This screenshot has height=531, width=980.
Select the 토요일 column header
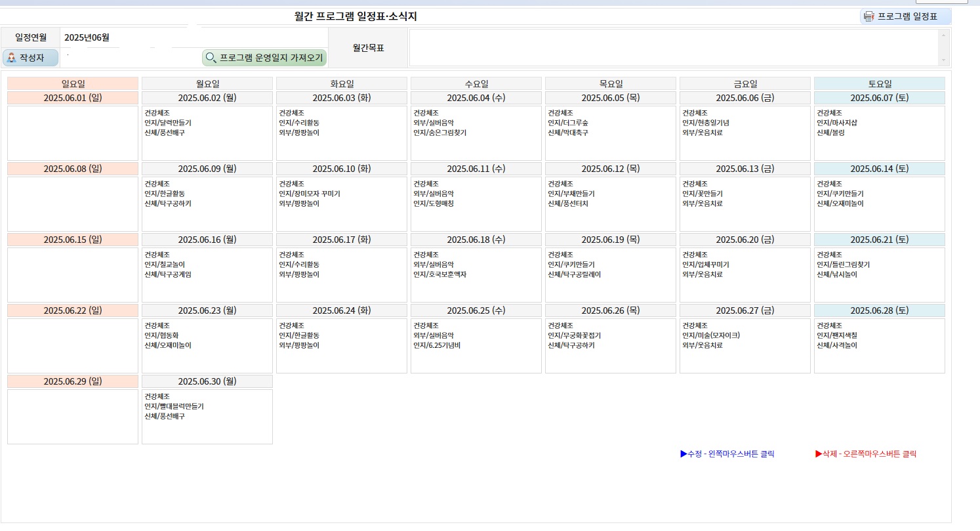(880, 84)
